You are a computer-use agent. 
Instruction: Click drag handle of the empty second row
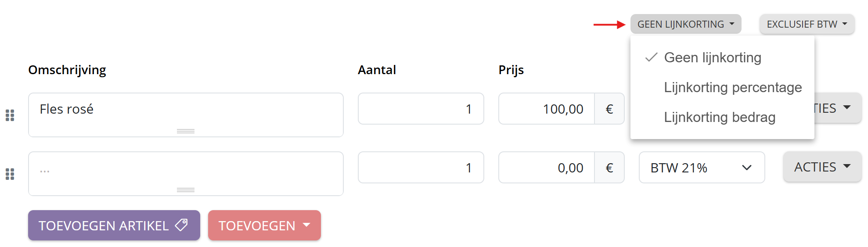[10, 174]
